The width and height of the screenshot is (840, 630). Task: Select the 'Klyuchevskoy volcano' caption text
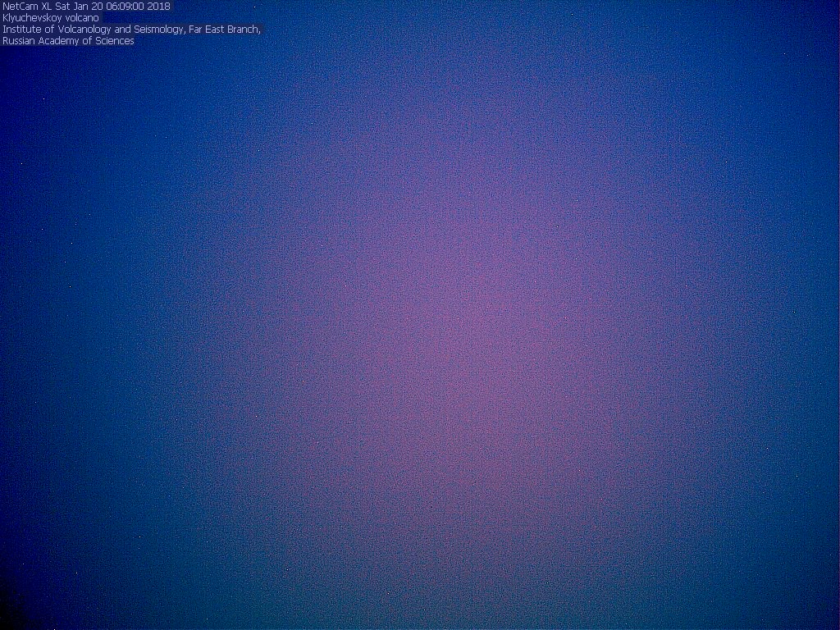[x=50, y=18]
